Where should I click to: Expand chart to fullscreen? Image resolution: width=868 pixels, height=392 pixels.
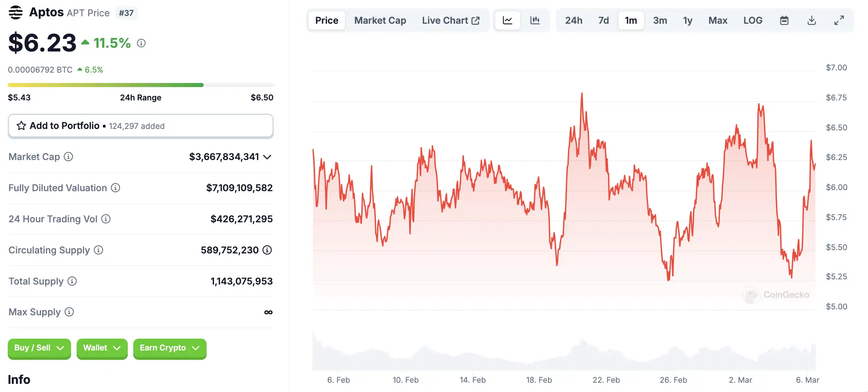pos(839,20)
